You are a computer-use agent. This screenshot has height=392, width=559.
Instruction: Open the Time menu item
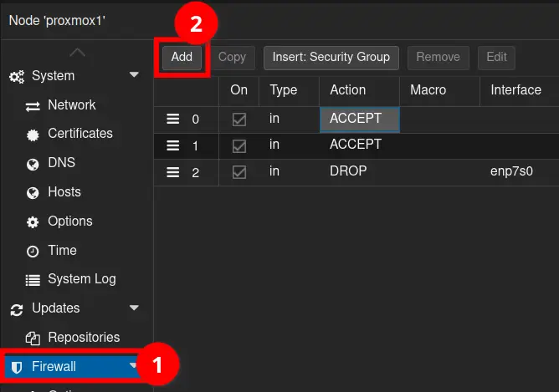click(77, 251)
